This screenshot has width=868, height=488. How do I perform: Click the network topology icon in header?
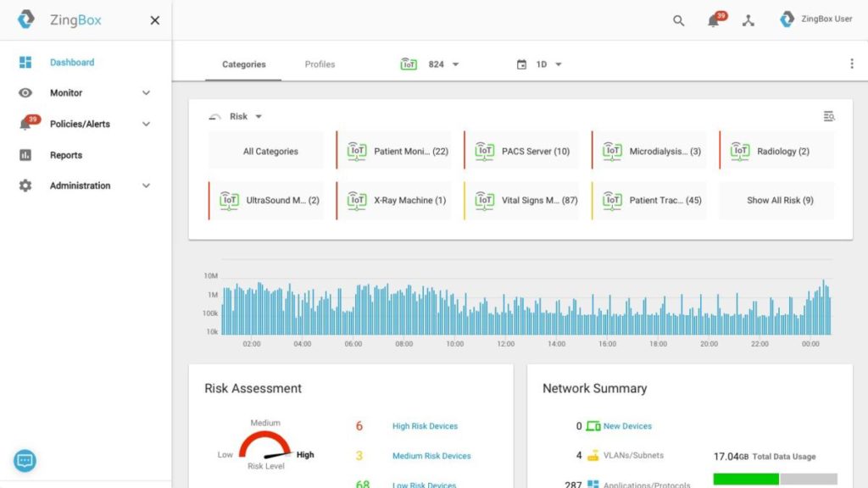pyautogui.click(x=748, y=21)
